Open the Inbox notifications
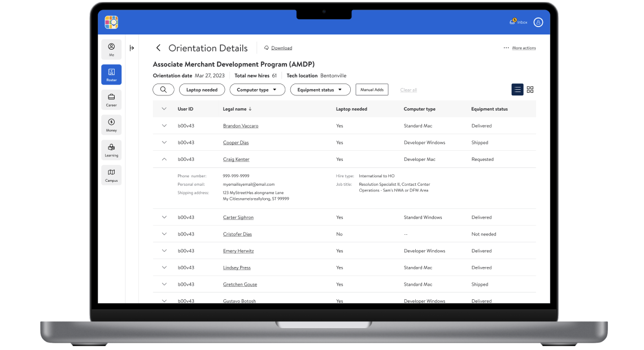 [519, 22]
